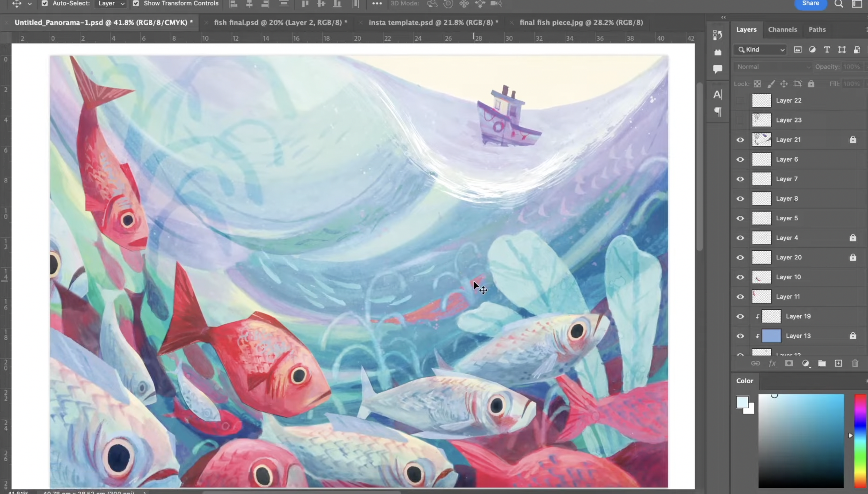Viewport: 868px width, 494px height.
Task: Hide Layer 6 with eye icon
Action: tap(740, 159)
